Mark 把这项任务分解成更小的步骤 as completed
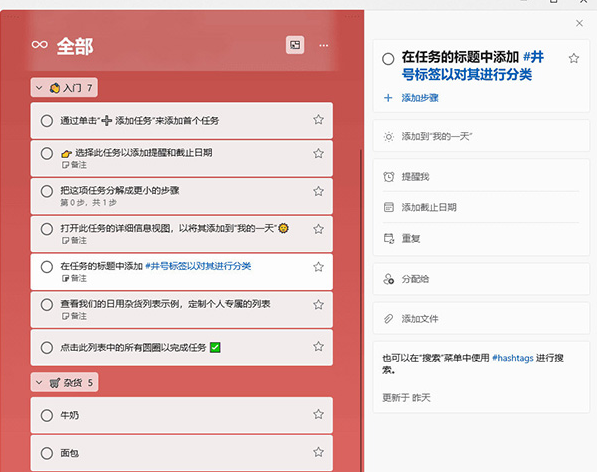The width and height of the screenshot is (597, 472). pos(47,191)
